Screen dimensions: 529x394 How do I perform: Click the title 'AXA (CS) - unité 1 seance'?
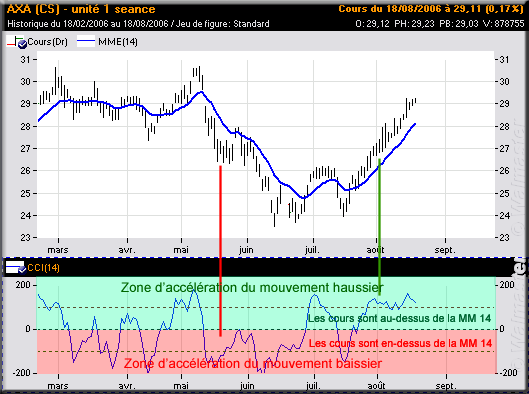(x=81, y=9)
